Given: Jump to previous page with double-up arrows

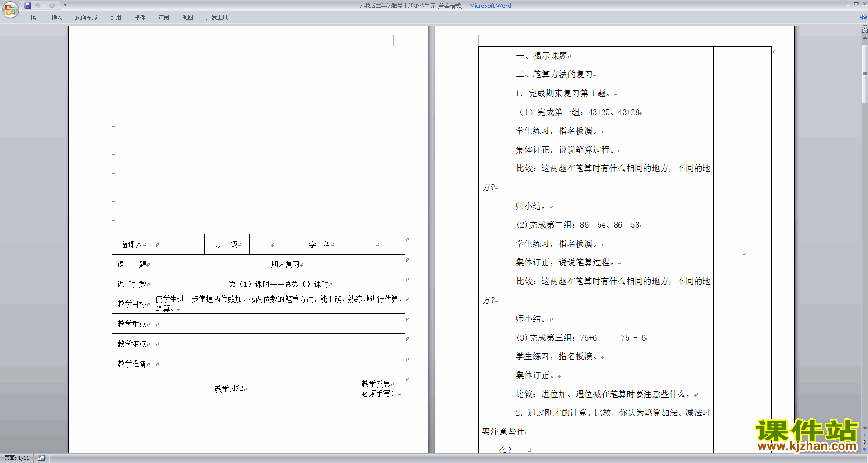Looking at the screenshot, I should pos(864,435).
